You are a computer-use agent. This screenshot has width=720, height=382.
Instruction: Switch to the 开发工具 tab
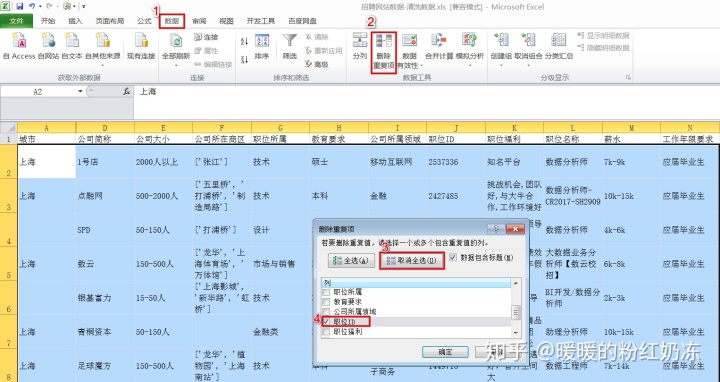tap(261, 21)
